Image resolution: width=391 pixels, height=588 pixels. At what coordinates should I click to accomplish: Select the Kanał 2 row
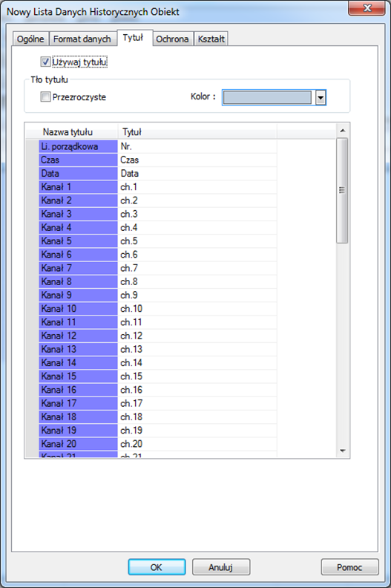78,200
